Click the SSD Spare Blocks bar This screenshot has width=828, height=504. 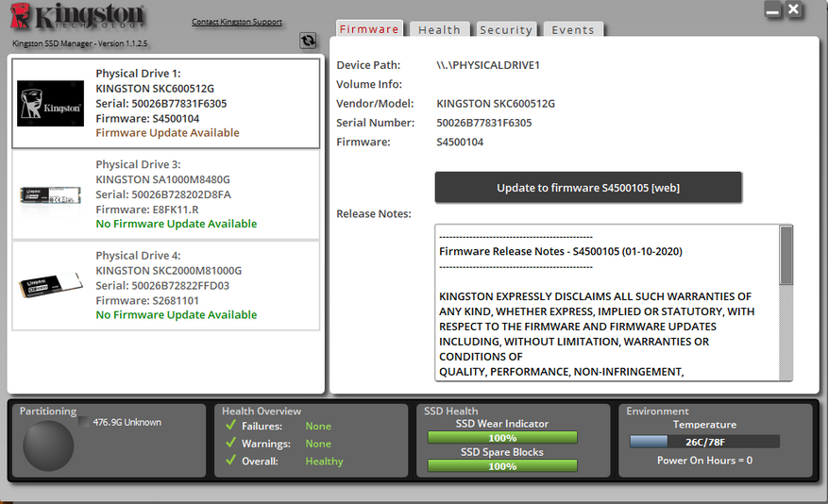point(502,466)
